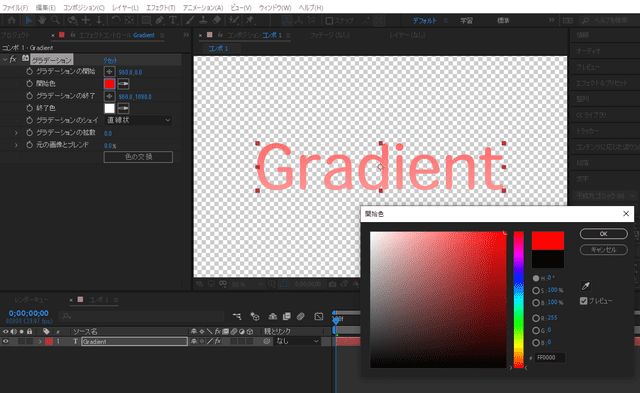Click the eyedropper in the color picker dialog
The height and width of the screenshot is (393, 640).
tap(585, 286)
